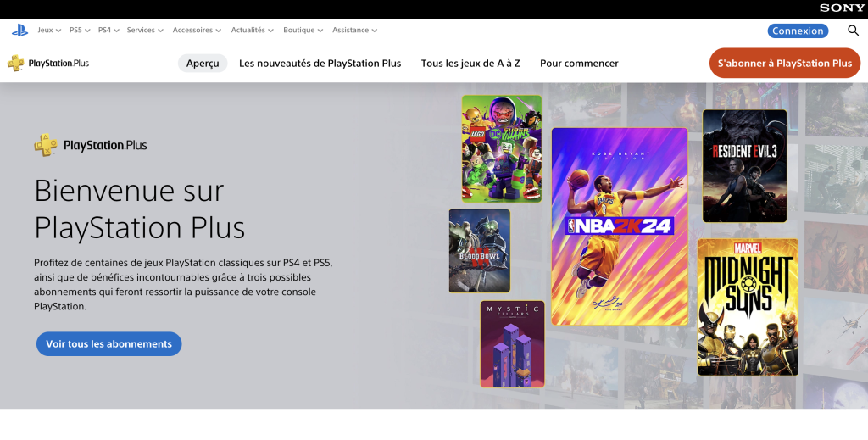Expand the Boutique dropdown menu
The height and width of the screenshot is (440, 868).
point(303,31)
